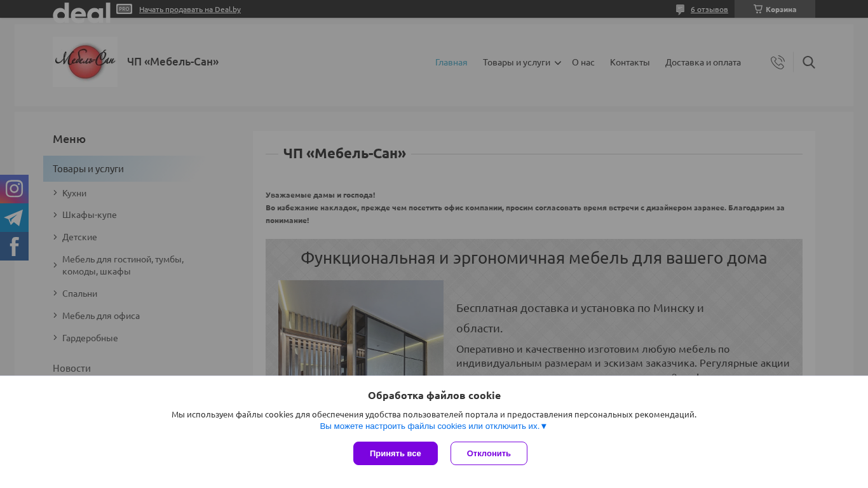Click the shopping cart icon
This screenshot has height=488, width=868.
pos(758,9)
